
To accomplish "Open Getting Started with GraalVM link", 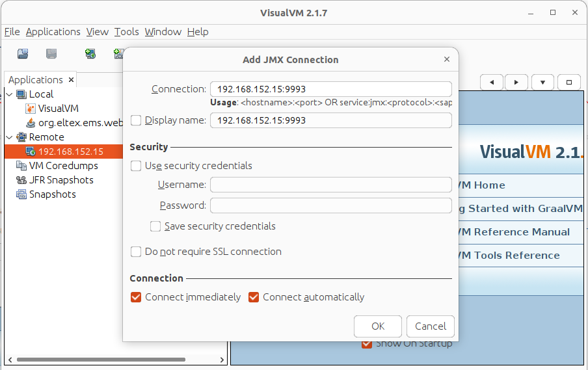I will coord(521,209).
